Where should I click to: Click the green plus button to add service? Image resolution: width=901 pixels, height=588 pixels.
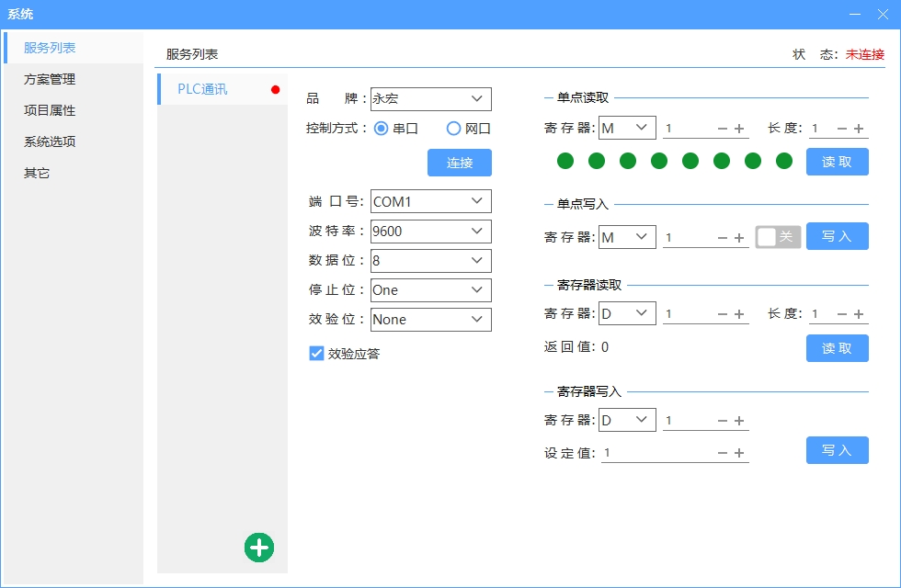(259, 548)
